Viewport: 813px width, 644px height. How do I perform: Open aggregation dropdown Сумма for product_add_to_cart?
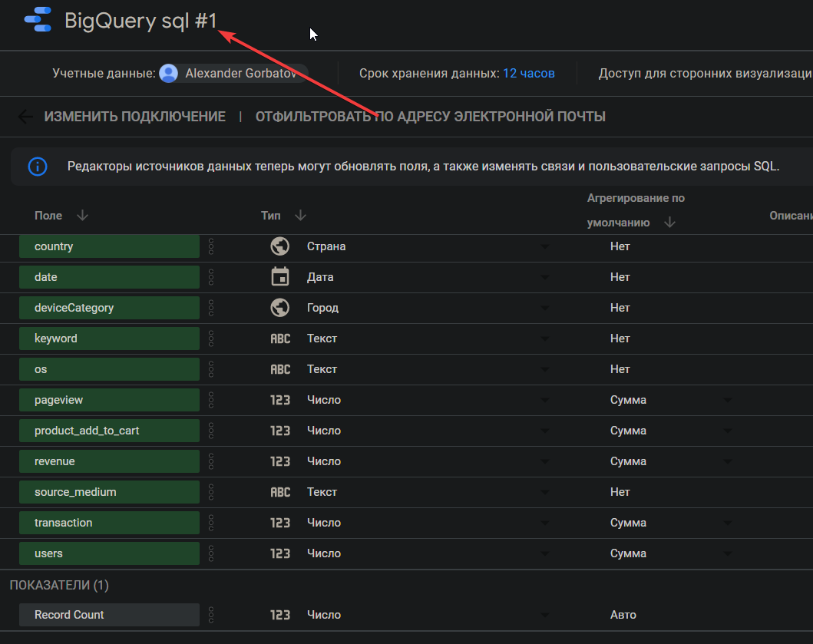point(671,431)
